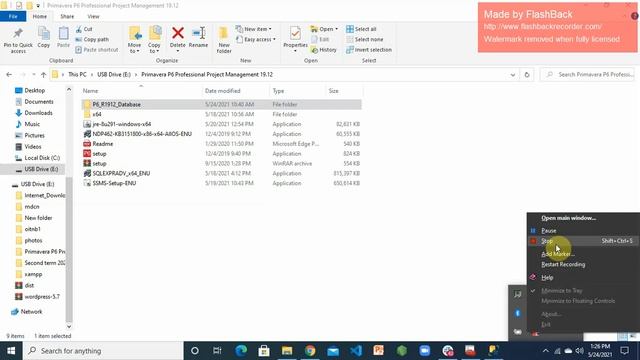Click Invert selection in ribbon
The height and width of the screenshot is (360, 640).
click(369, 50)
